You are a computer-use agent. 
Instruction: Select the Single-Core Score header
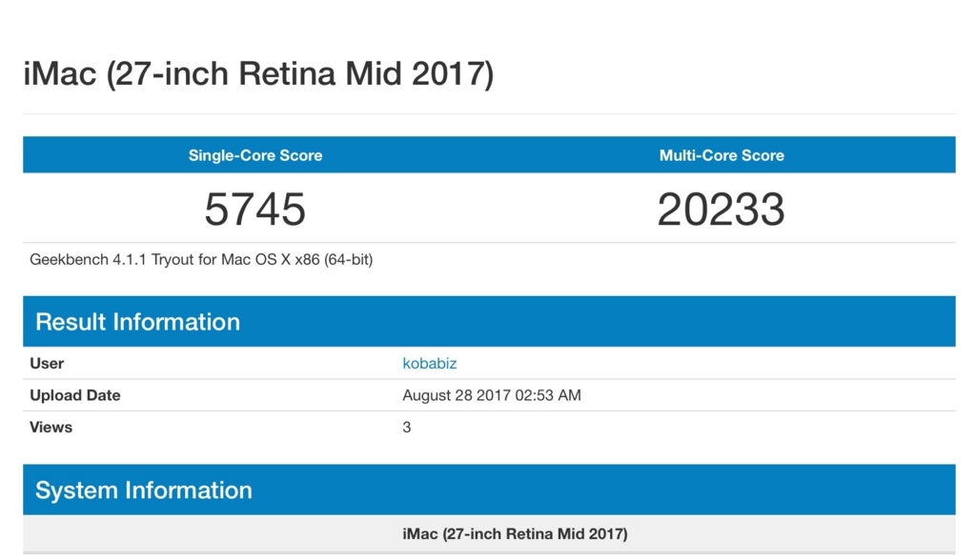(x=255, y=155)
